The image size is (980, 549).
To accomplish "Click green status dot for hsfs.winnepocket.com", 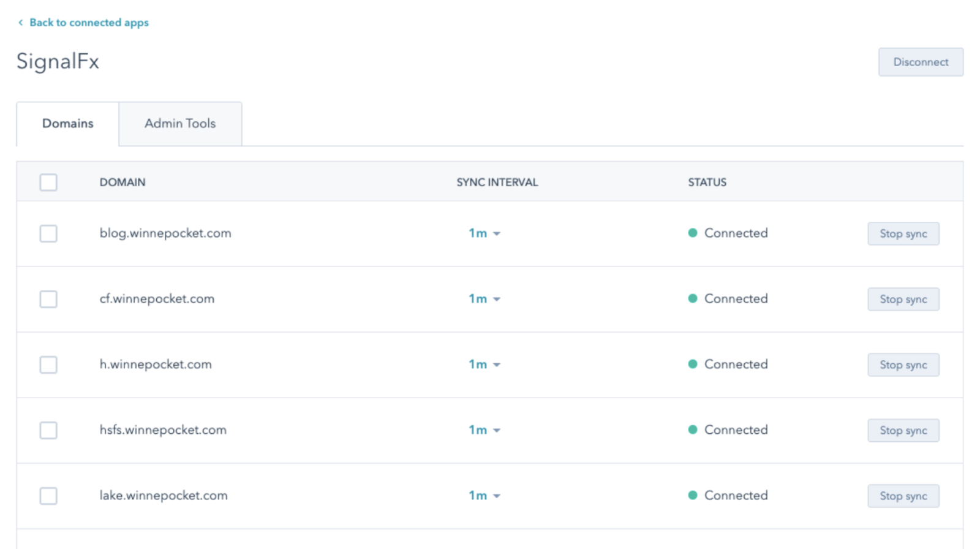I will coord(692,430).
